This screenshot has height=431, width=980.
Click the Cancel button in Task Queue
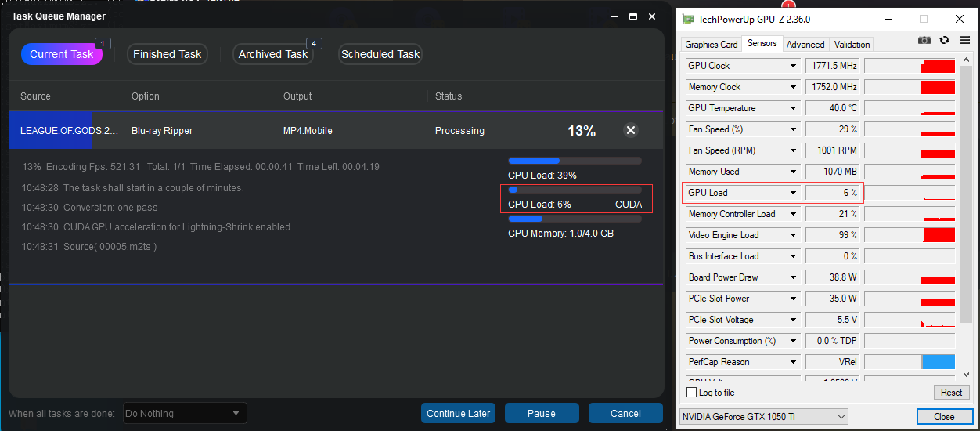coord(626,414)
